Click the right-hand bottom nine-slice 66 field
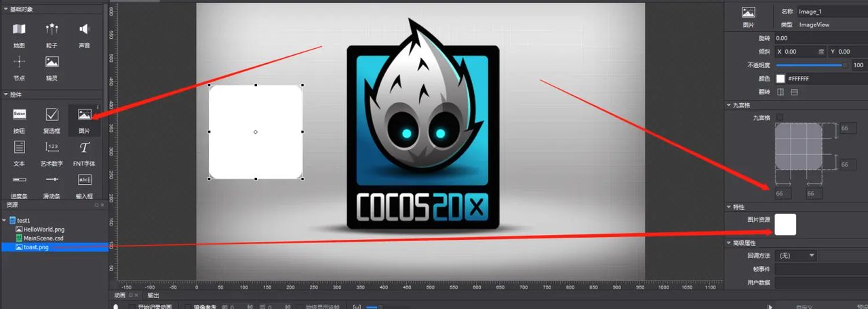 [x=814, y=194]
